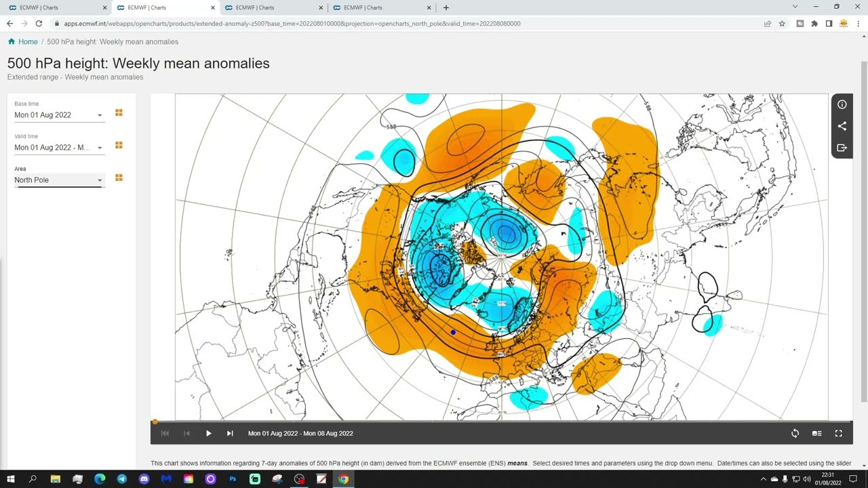Open Photoshop from the taskbar

coord(233,479)
